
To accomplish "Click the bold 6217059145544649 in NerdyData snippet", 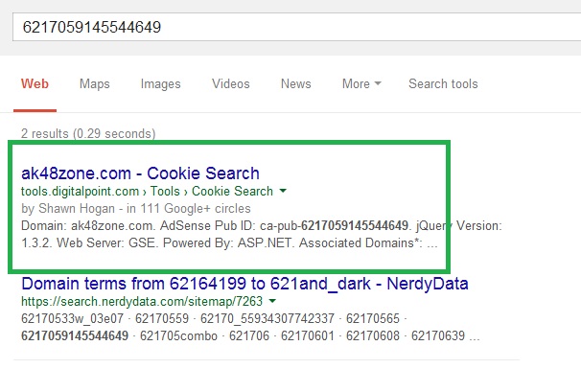I will point(75,335).
